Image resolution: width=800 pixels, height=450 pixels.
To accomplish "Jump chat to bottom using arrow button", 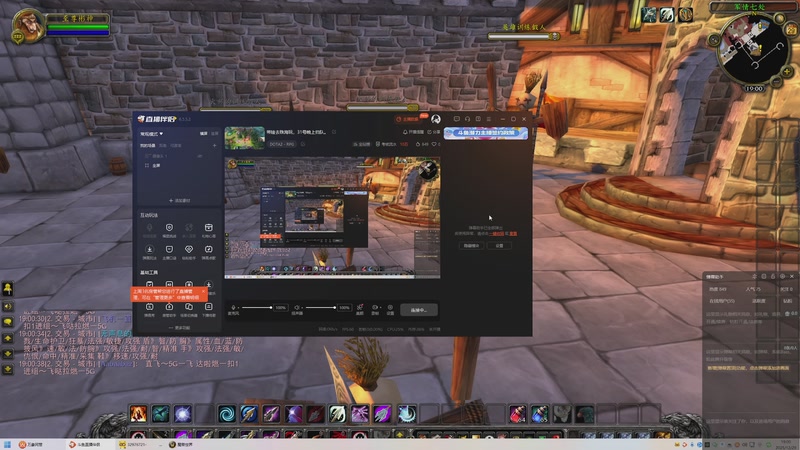I will (x=8, y=369).
